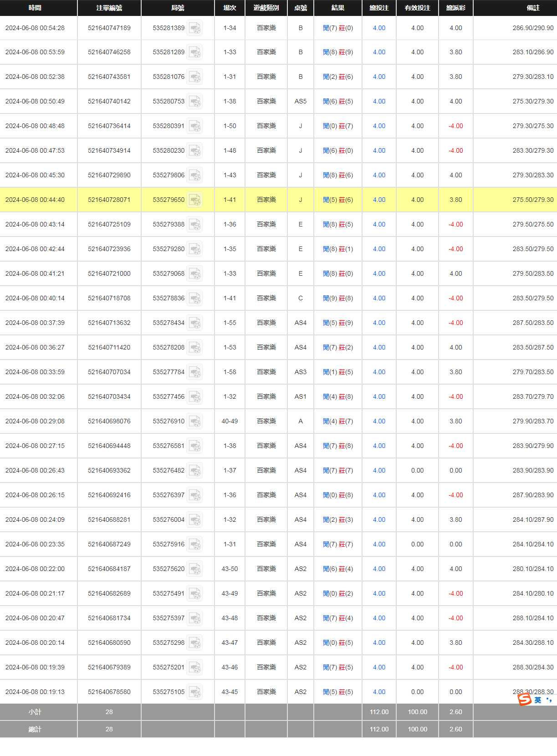Image resolution: width=557 pixels, height=756 pixels.
Task: Open replay icon in highlighted row 535279650
Action: [x=195, y=200]
